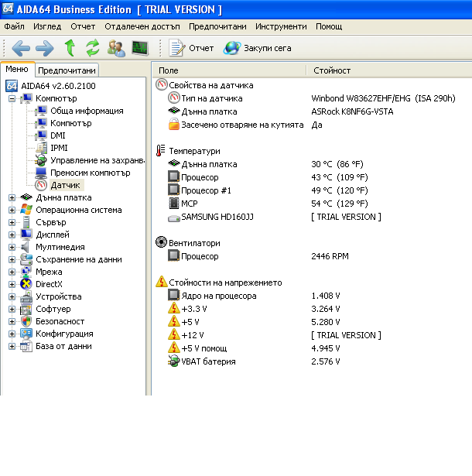Switch to the Меню tab

[x=17, y=69]
